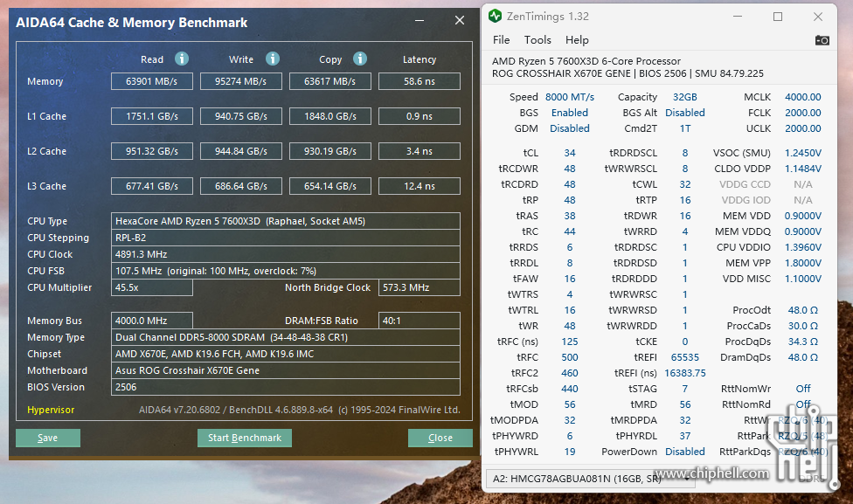Select L1 Cache Copy value 1848.0 GB/s
853x504 pixels.
(x=330, y=116)
